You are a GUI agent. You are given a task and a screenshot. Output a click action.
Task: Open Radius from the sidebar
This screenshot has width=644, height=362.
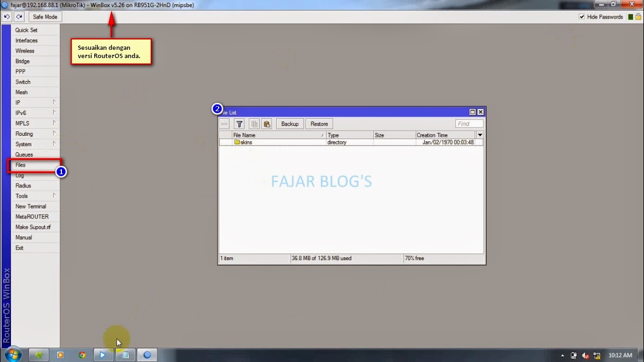(x=23, y=186)
